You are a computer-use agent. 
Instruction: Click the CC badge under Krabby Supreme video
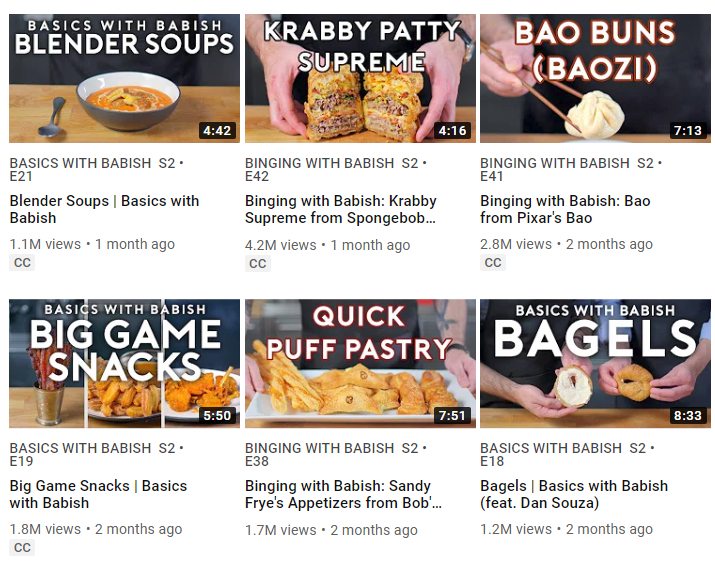[258, 263]
